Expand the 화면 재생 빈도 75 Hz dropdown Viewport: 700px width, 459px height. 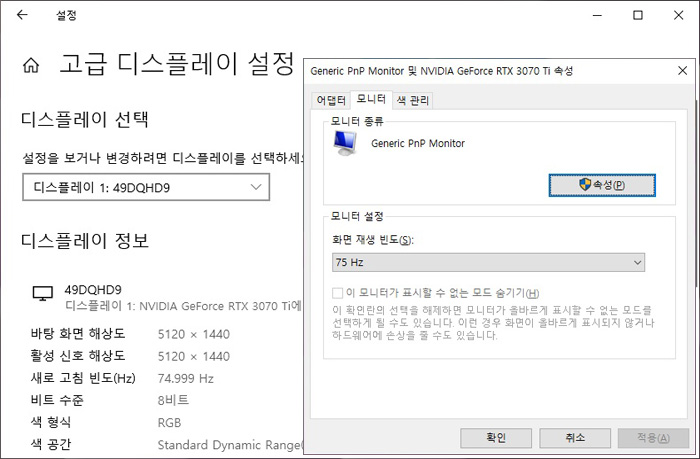[488, 262]
